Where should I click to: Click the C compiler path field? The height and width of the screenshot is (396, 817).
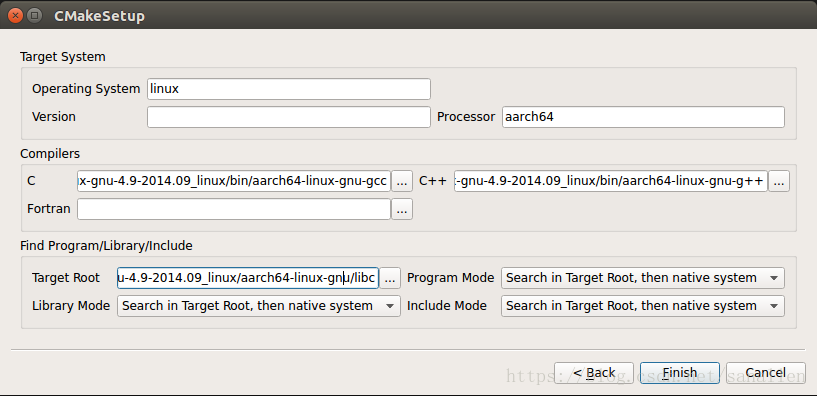(x=234, y=181)
